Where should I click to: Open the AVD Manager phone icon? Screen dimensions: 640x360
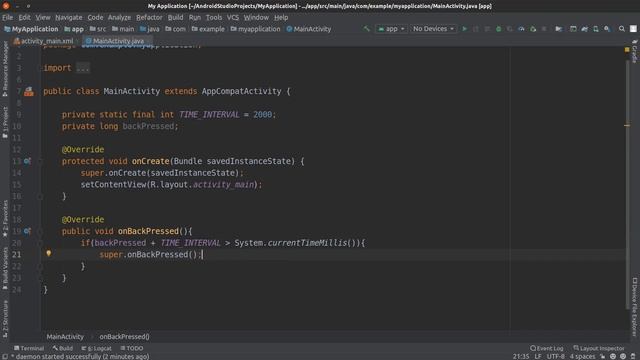tap(596, 29)
